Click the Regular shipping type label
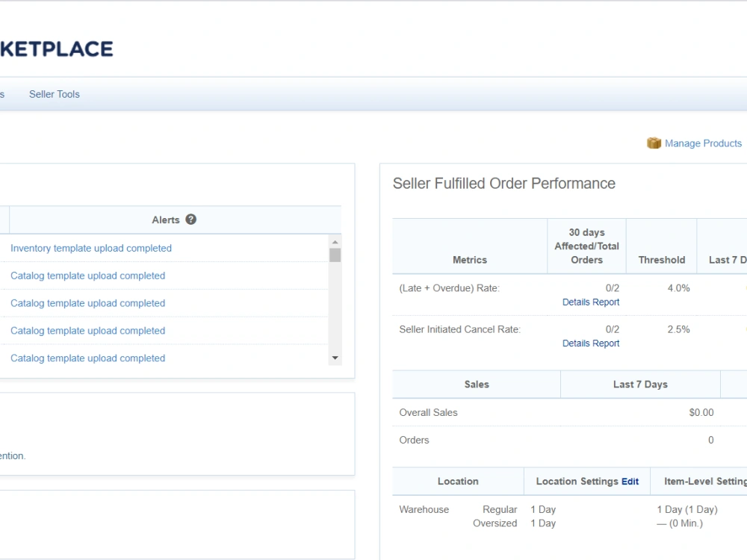 [500, 509]
